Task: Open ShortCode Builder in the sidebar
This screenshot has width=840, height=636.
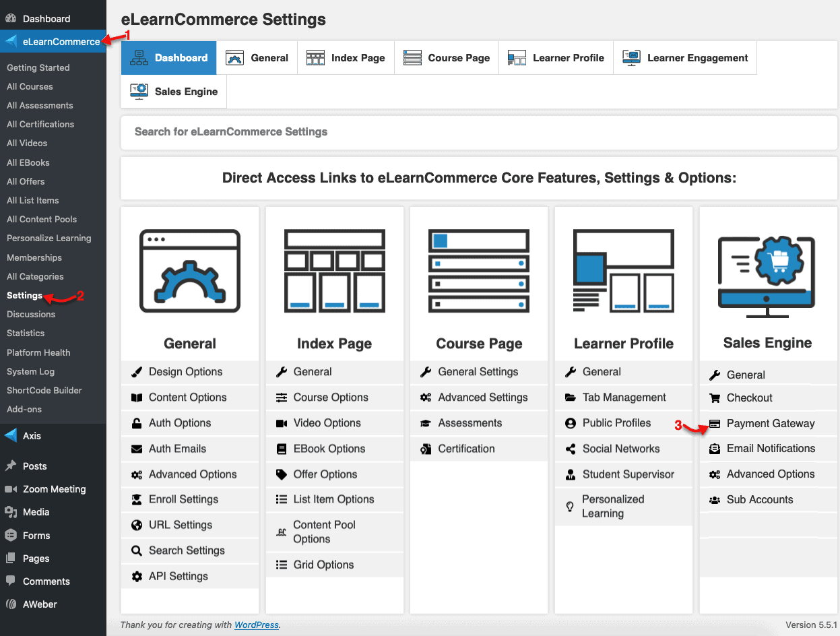Action: (x=44, y=390)
